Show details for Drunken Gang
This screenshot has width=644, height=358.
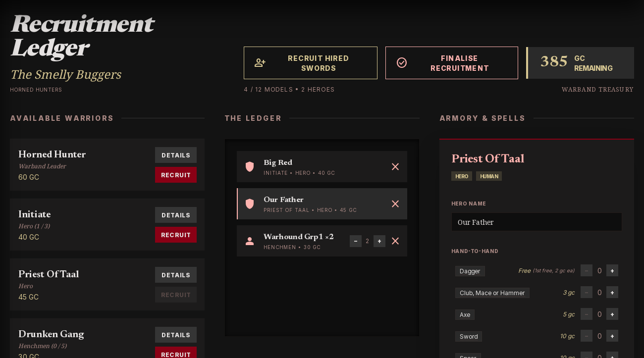(x=176, y=335)
